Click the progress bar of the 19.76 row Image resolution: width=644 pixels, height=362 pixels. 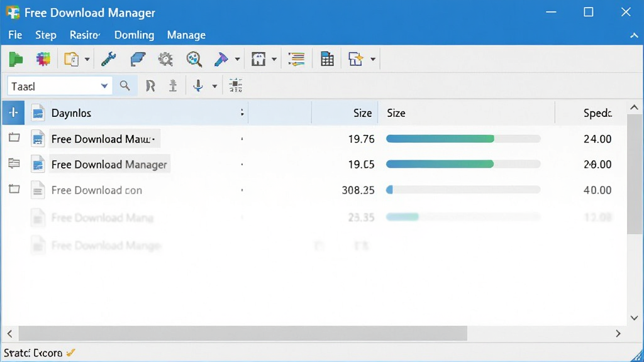point(464,139)
